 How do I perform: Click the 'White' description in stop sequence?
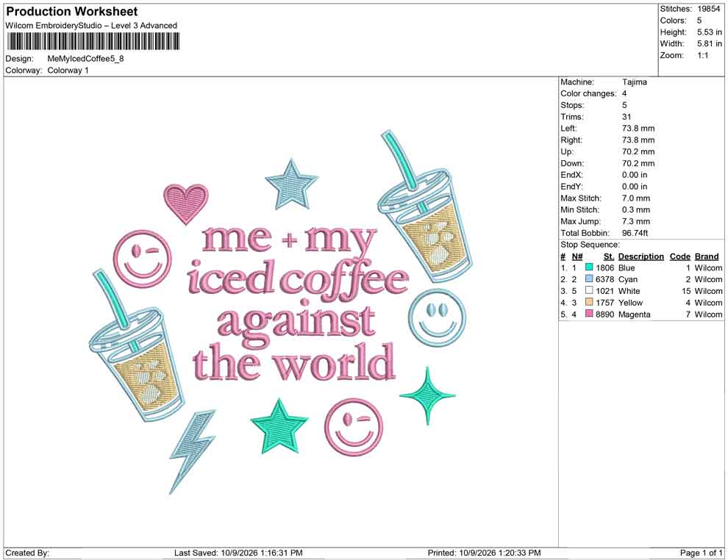coord(629,291)
